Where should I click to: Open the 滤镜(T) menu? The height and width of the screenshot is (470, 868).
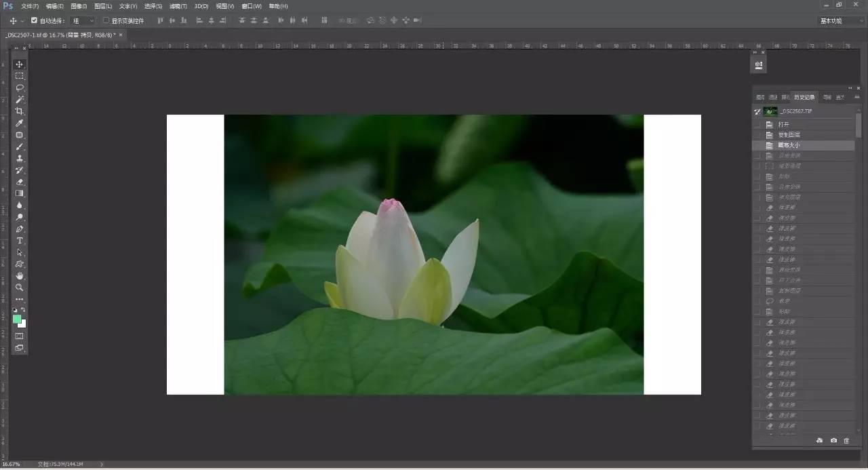pos(178,6)
